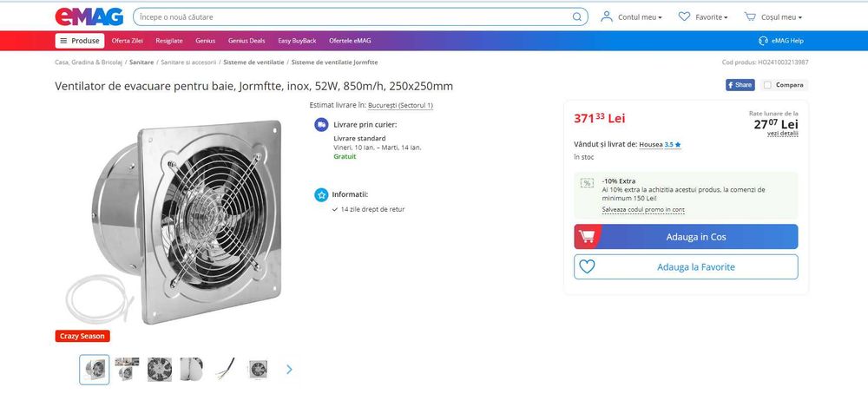
Task: Open the Oferta Zilei menu item
Action: click(127, 41)
